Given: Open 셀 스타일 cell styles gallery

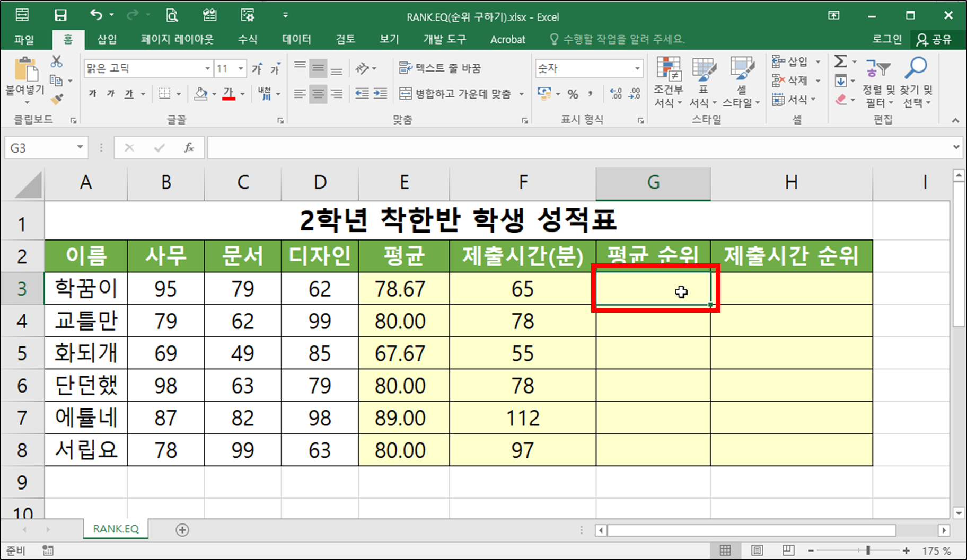Looking at the screenshot, I should pyautogui.click(x=741, y=82).
